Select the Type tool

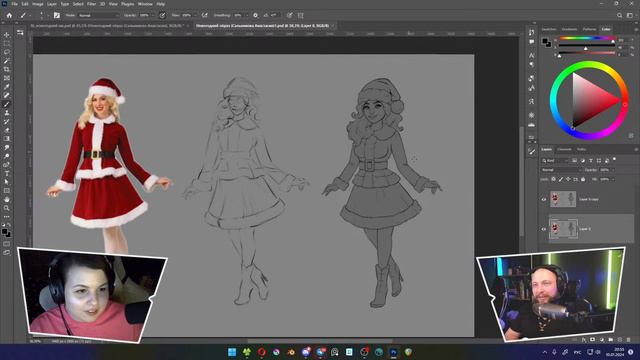tap(7, 173)
